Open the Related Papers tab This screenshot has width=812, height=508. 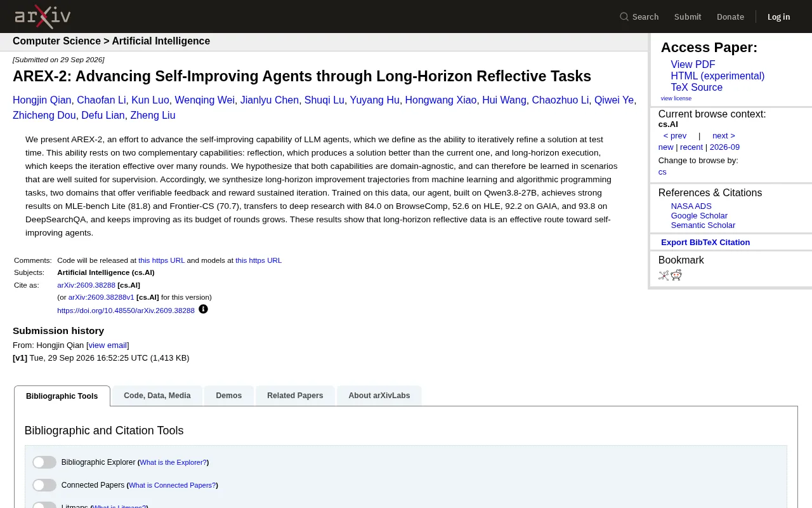point(295,396)
